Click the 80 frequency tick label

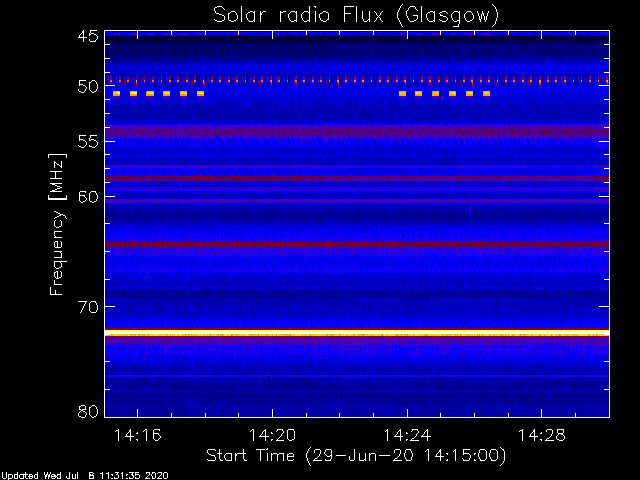pyautogui.click(x=88, y=411)
